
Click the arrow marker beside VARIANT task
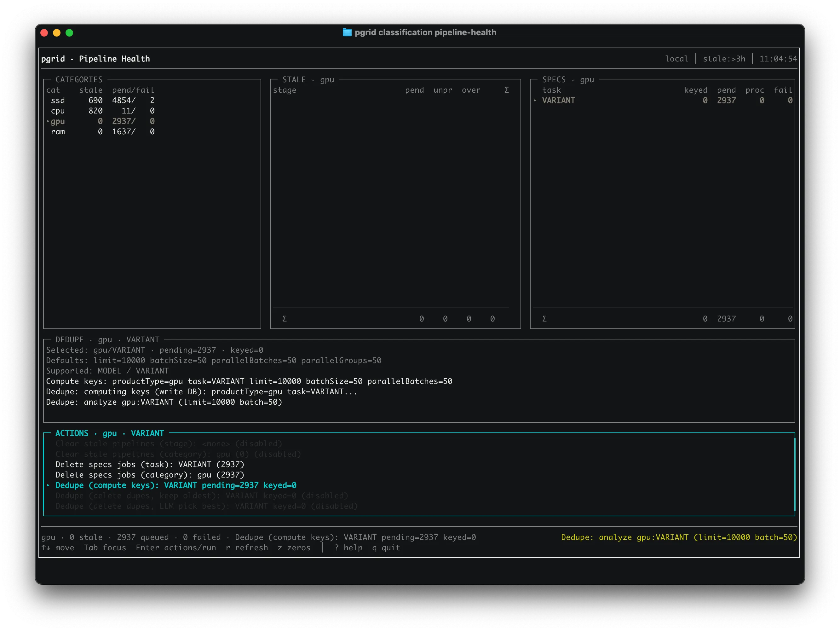pos(535,100)
